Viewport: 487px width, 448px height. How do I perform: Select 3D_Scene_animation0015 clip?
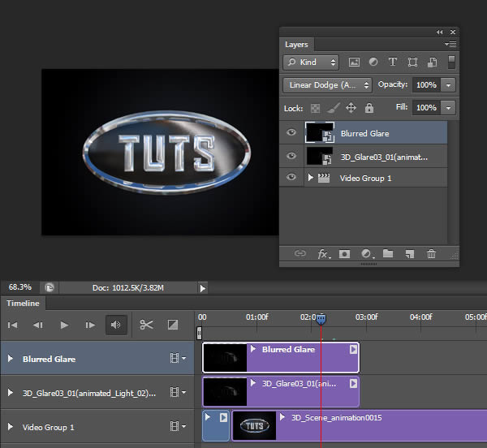point(360,426)
